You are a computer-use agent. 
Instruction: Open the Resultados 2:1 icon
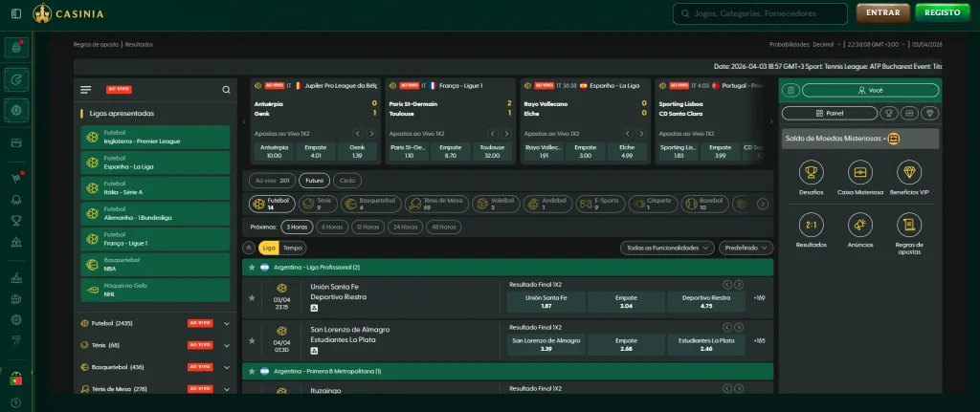point(812,225)
